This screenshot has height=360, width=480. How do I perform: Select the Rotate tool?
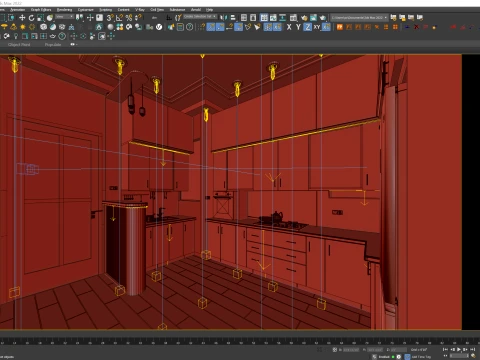coord(31,18)
